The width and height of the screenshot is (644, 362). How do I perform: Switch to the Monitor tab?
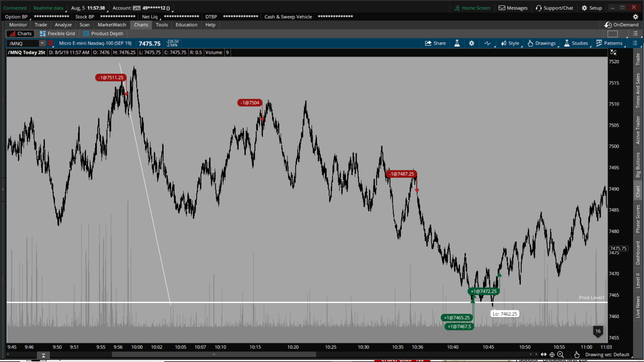tap(18, 25)
